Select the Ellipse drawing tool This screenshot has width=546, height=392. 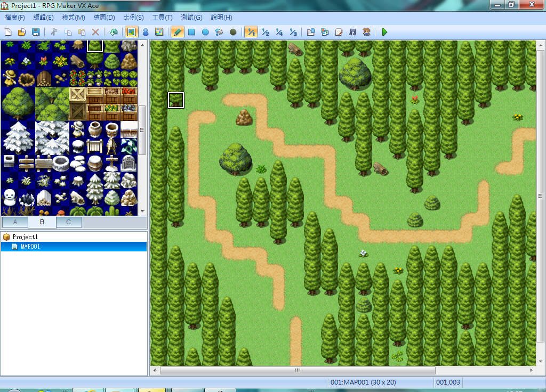pyautogui.click(x=205, y=32)
